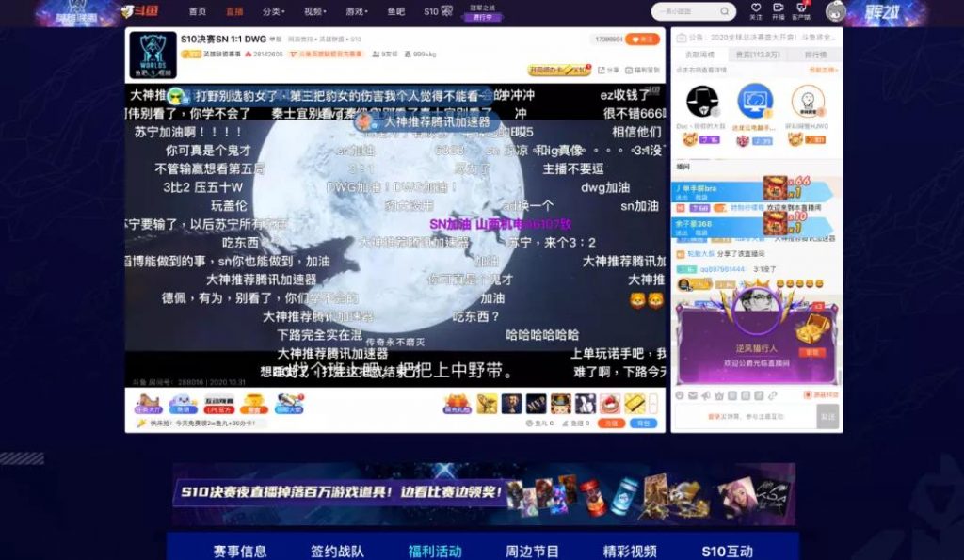Click the crab gift pack icon
The image size is (964, 560).
click(457, 404)
